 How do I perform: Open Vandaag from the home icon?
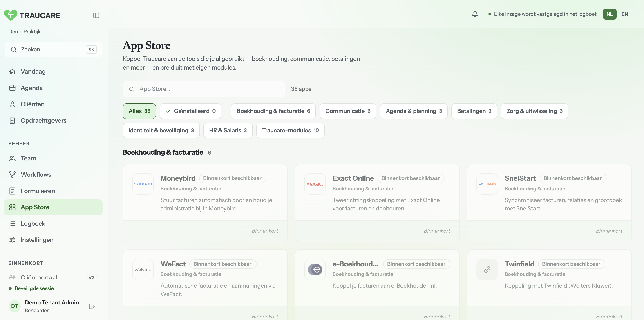click(12, 72)
